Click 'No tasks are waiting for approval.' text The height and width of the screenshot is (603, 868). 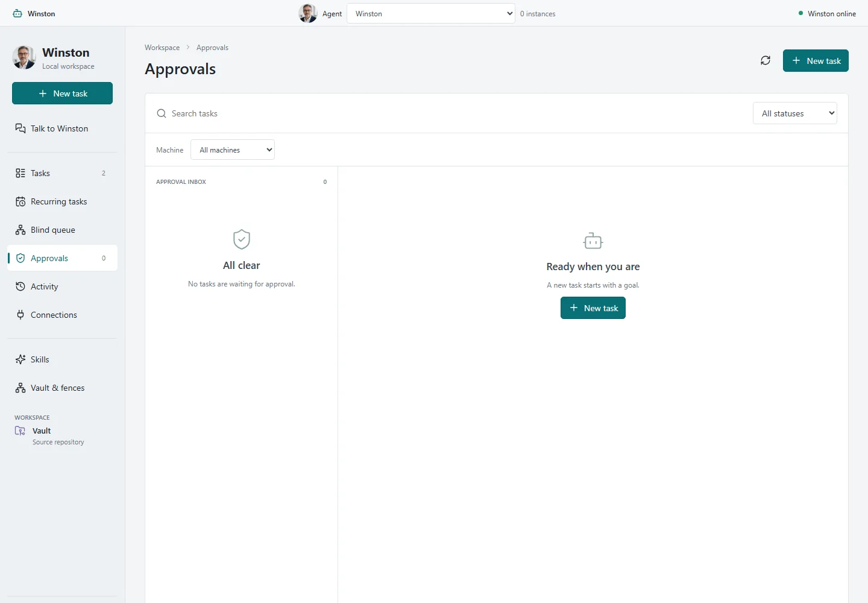(x=242, y=284)
